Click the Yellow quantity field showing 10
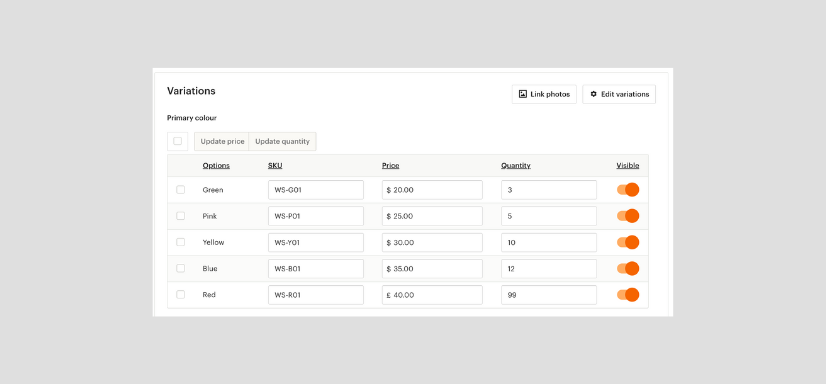The image size is (826, 384). click(549, 242)
